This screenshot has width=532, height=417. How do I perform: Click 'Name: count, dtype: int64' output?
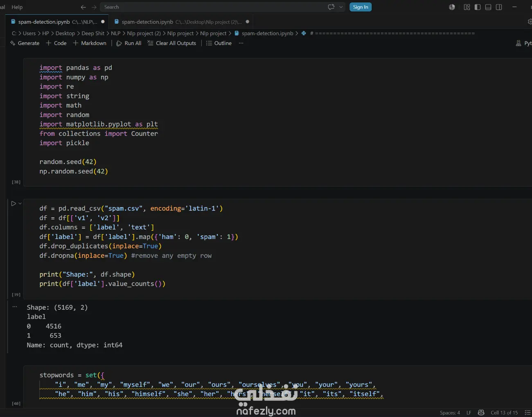(x=74, y=345)
